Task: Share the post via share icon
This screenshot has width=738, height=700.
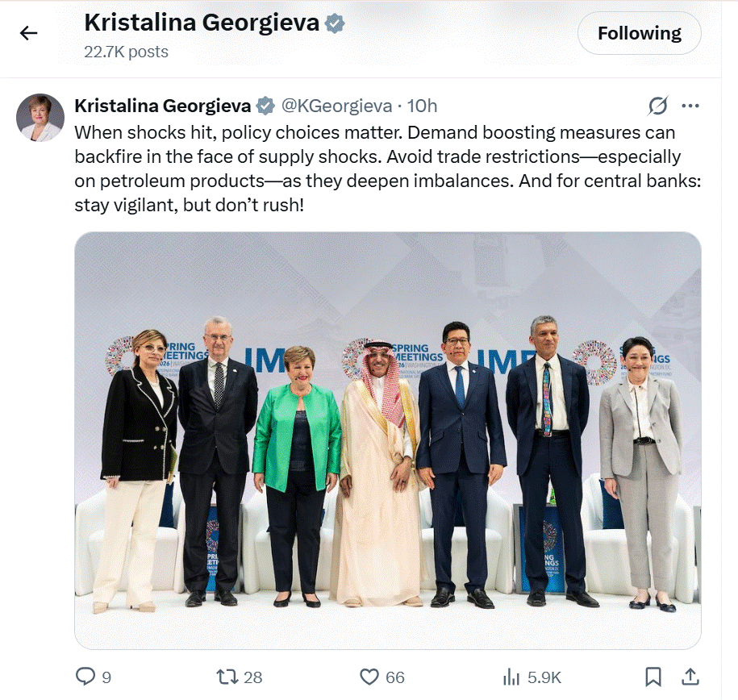Action: click(690, 677)
